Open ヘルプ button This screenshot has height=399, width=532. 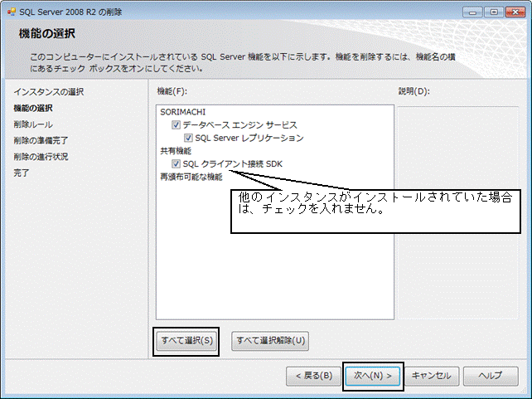491,376
